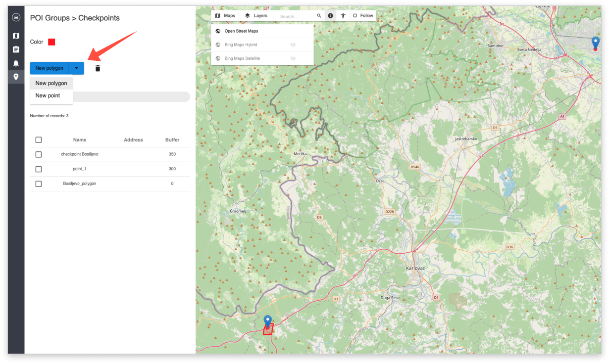The image size is (609, 364).
Task: Click buffer value 350
Action: (x=172, y=154)
